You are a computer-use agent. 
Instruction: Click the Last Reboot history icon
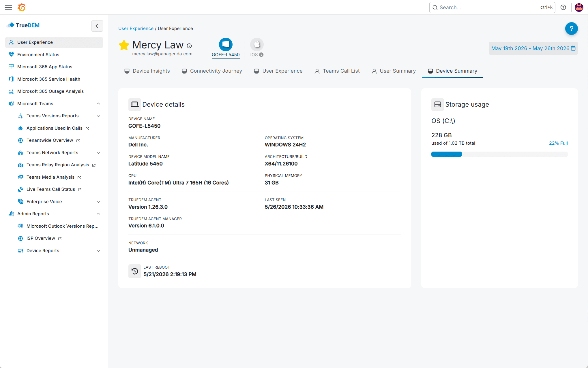[x=135, y=271]
